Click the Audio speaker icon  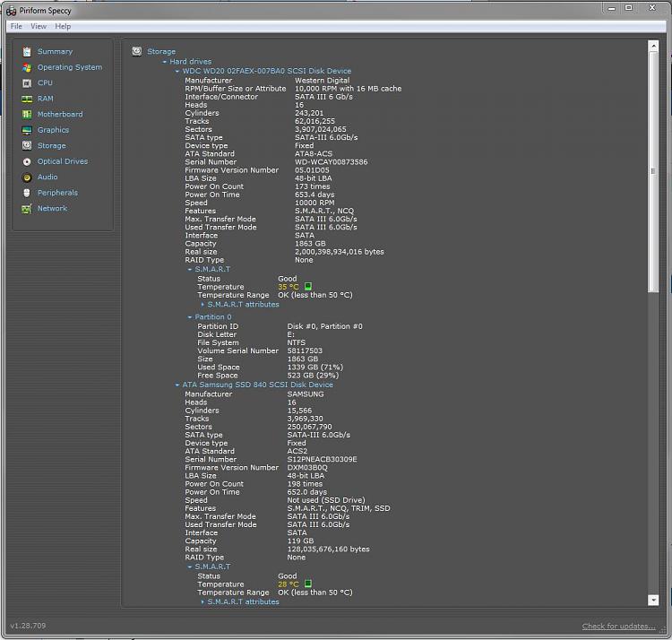tap(27, 177)
